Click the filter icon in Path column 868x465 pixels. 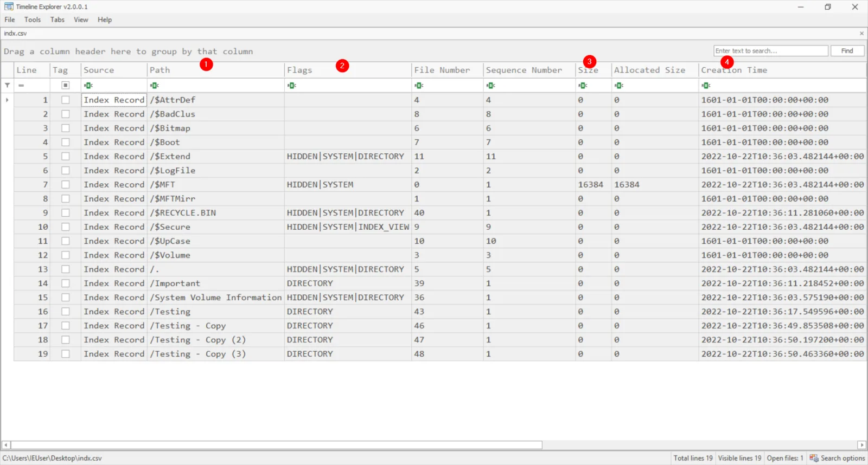tap(155, 85)
